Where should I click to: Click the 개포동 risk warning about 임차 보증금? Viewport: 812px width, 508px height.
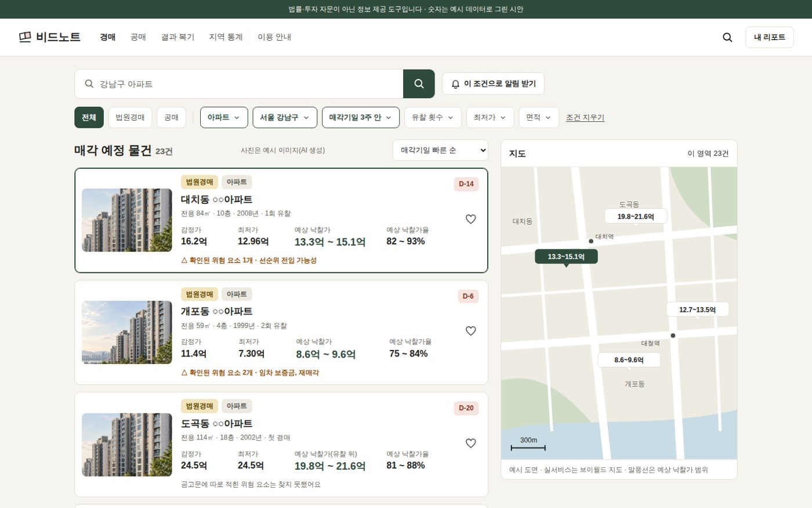tap(250, 372)
